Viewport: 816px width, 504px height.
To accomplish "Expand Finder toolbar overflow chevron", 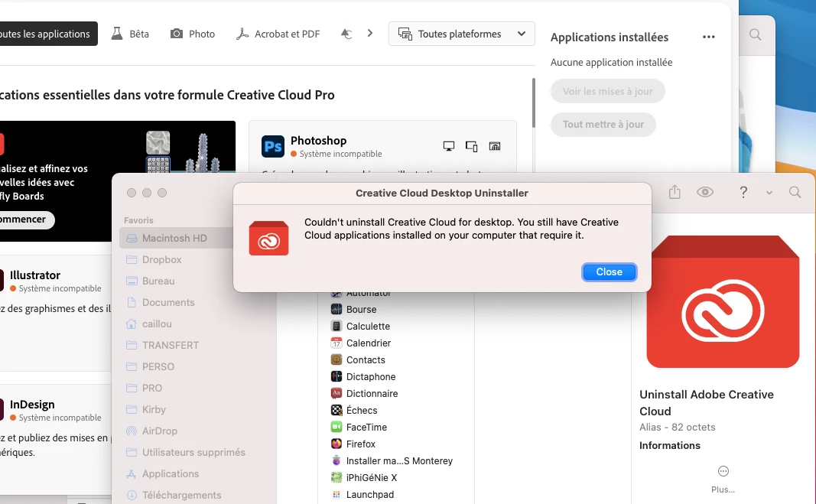I will [769, 193].
